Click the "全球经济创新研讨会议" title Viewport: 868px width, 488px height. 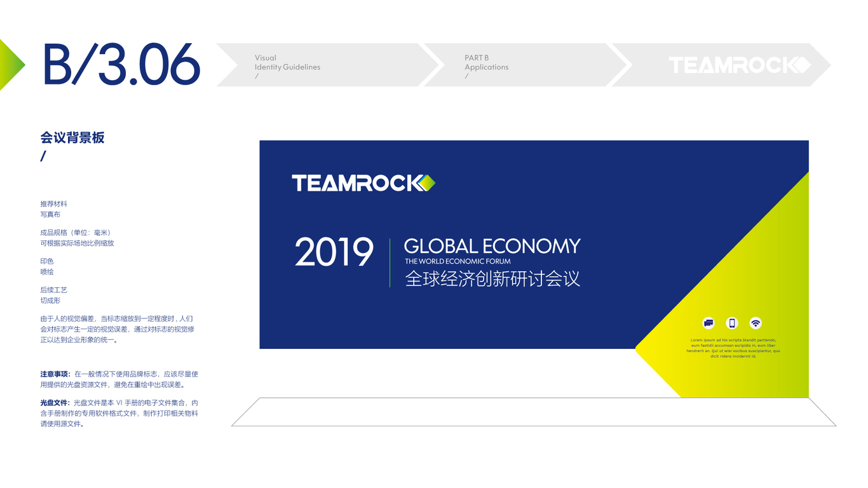(x=492, y=279)
